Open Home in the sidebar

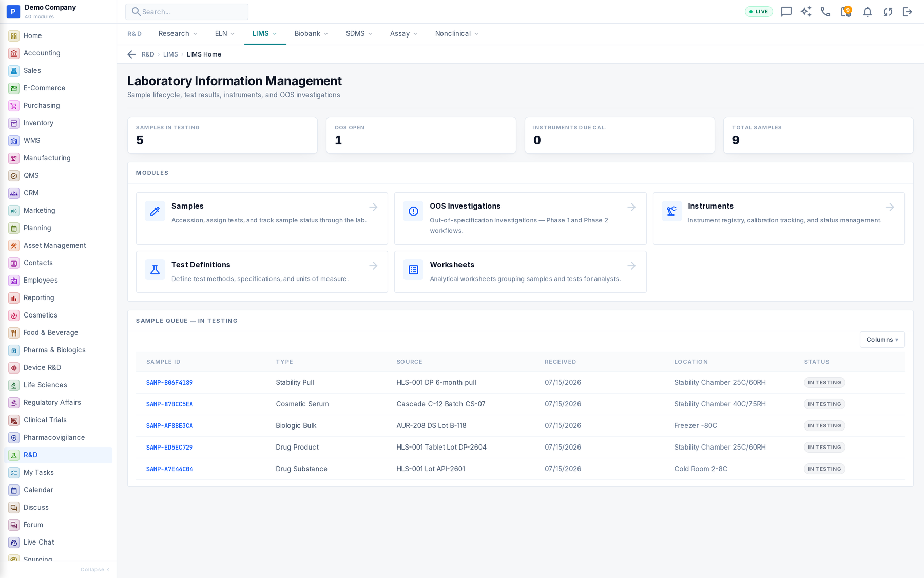(58, 36)
